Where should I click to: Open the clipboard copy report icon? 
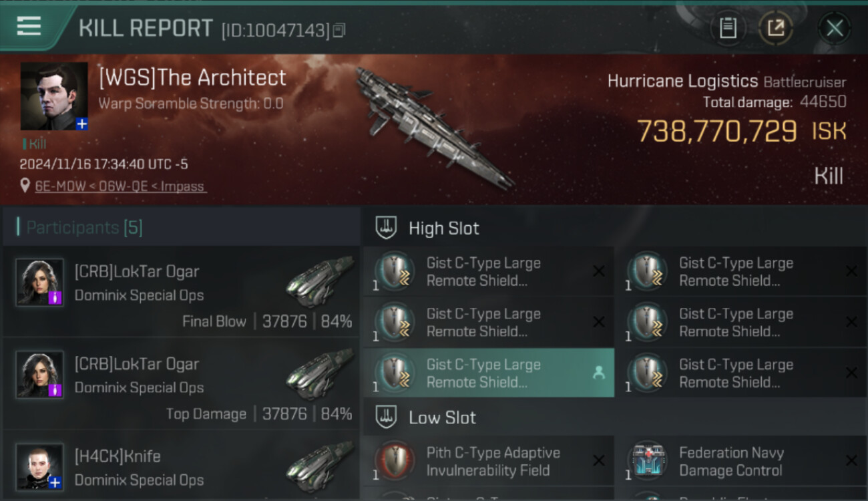pos(728,28)
